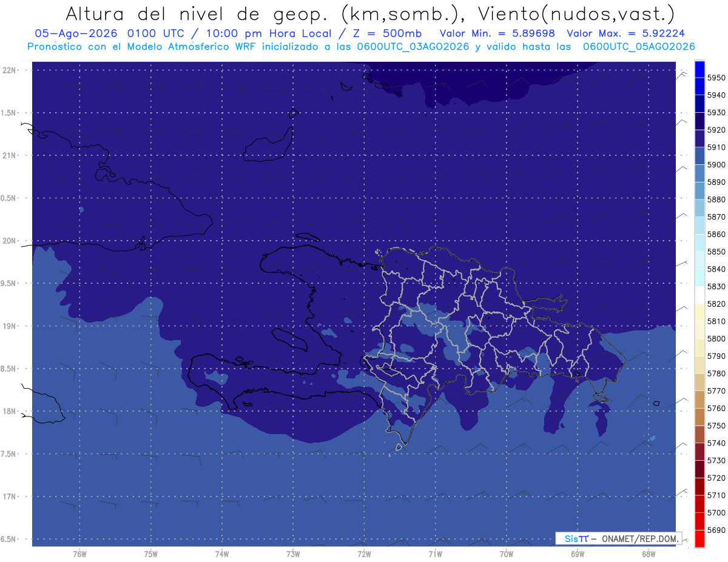Click the legend value 5760
The image size is (728, 562).
click(x=716, y=409)
